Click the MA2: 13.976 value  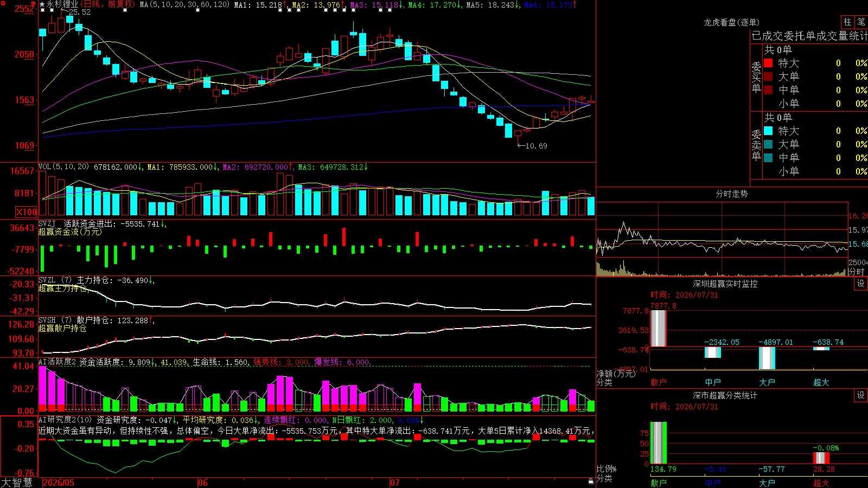tap(316, 4)
